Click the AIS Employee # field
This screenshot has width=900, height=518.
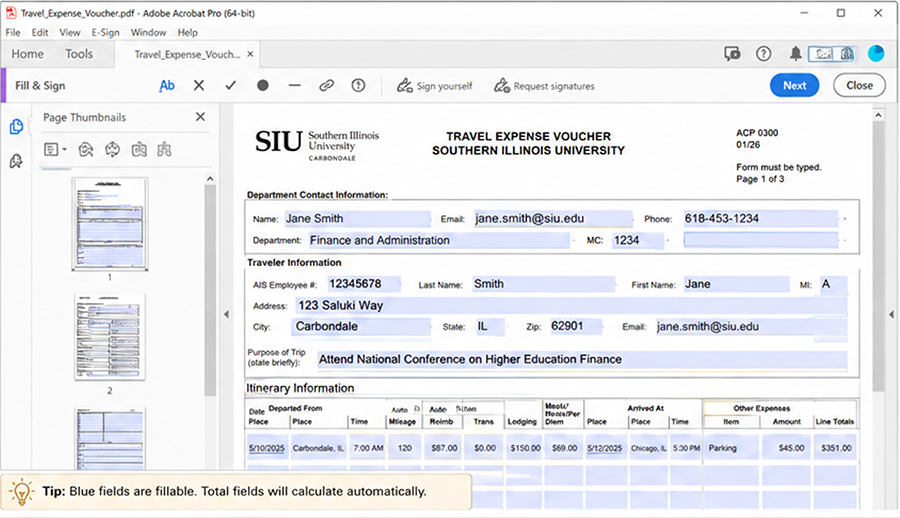364,284
